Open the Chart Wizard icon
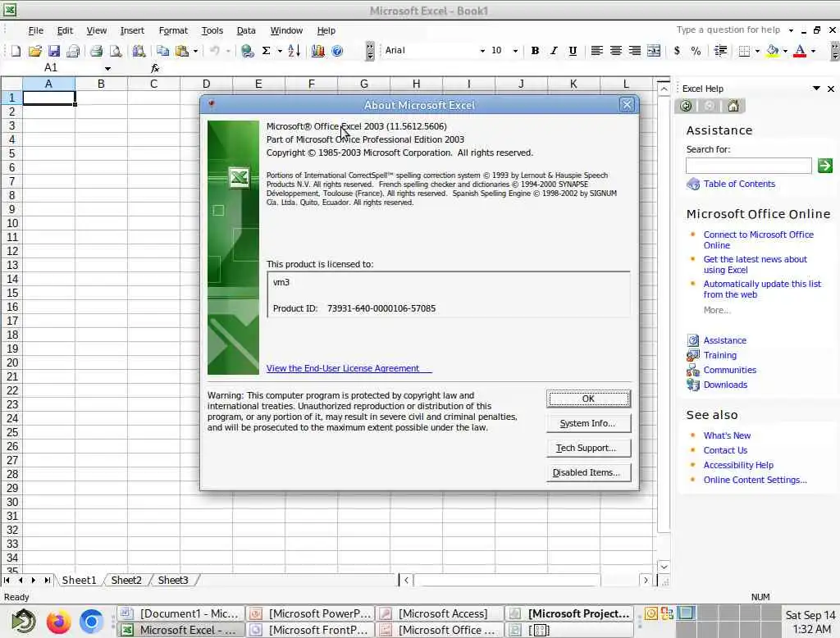840x638 pixels. [317, 51]
